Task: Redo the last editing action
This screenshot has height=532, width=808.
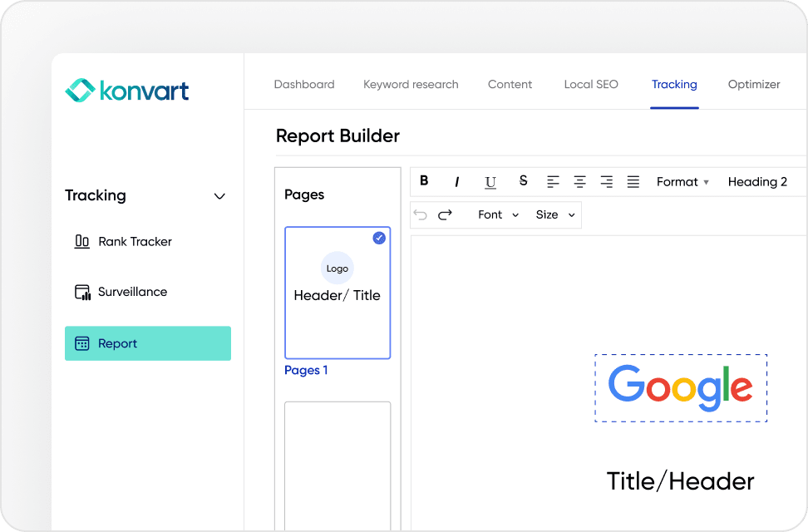Action: pos(445,214)
